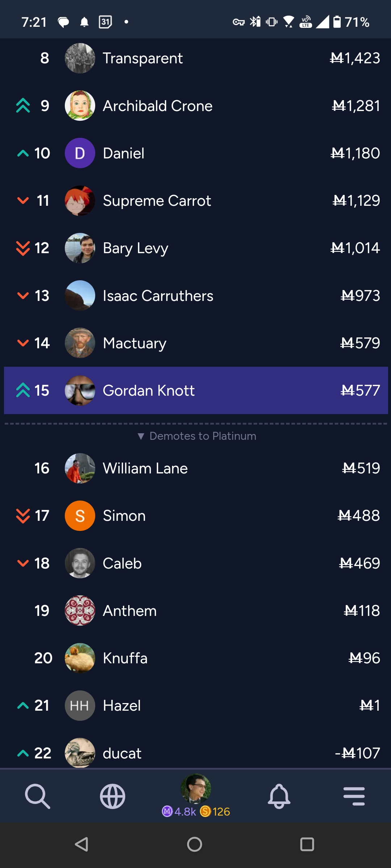Tap Knuffa's avatar thumbnail
The height and width of the screenshot is (868, 391).
(80, 658)
